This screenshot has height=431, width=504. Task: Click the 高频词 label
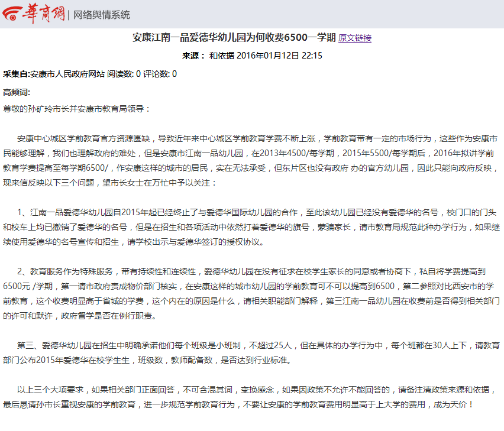click(17, 92)
